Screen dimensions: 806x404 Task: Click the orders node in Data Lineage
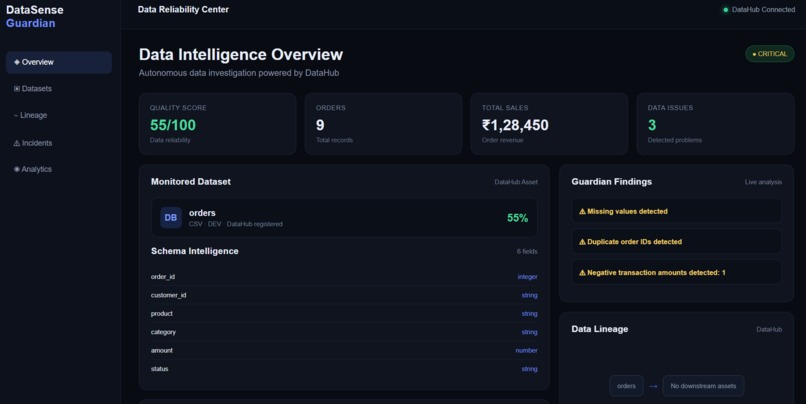coord(626,386)
